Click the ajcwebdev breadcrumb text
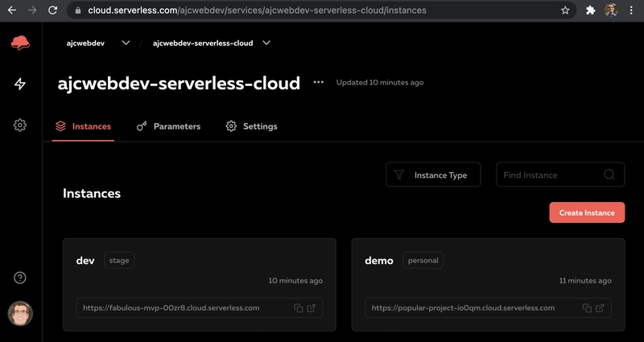Image resolution: width=644 pixels, height=342 pixels. click(x=85, y=43)
